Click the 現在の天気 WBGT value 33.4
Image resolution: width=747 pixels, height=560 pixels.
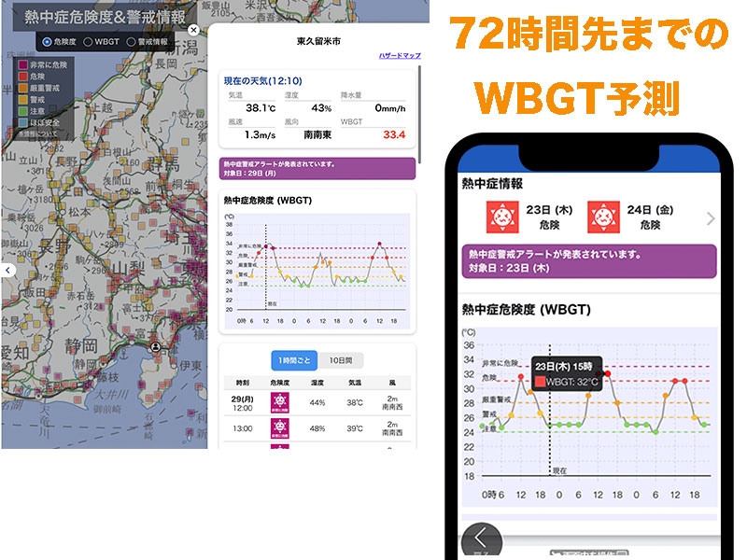394,135
